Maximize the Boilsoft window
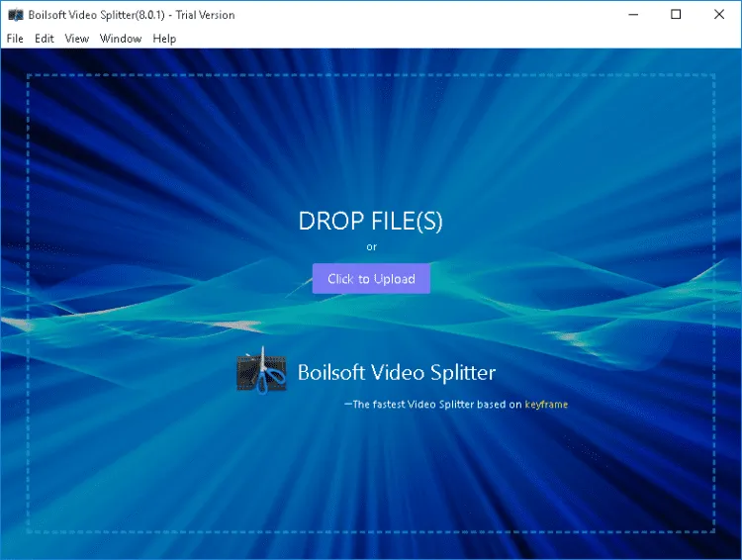This screenshot has width=742, height=560. (x=676, y=15)
